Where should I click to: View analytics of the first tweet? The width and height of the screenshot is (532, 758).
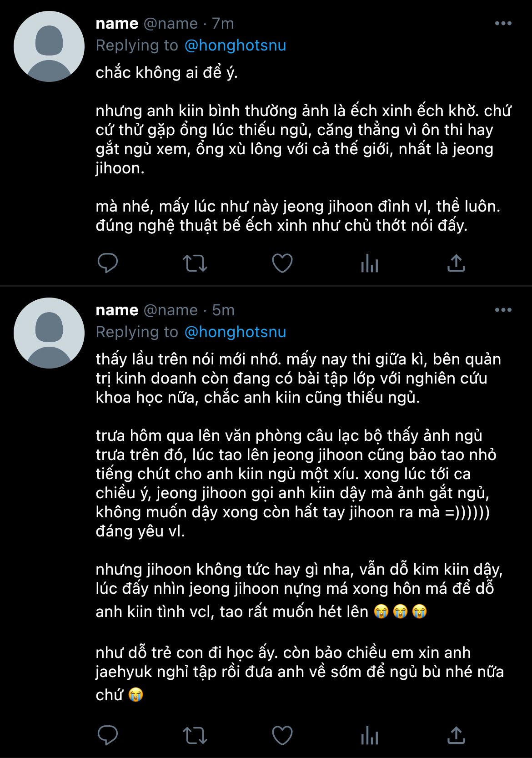(369, 263)
